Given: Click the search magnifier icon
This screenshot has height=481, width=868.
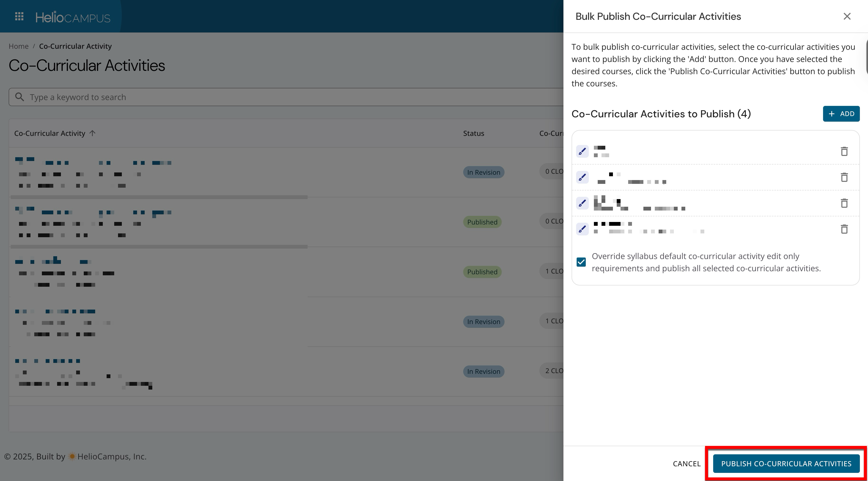Looking at the screenshot, I should (20, 97).
